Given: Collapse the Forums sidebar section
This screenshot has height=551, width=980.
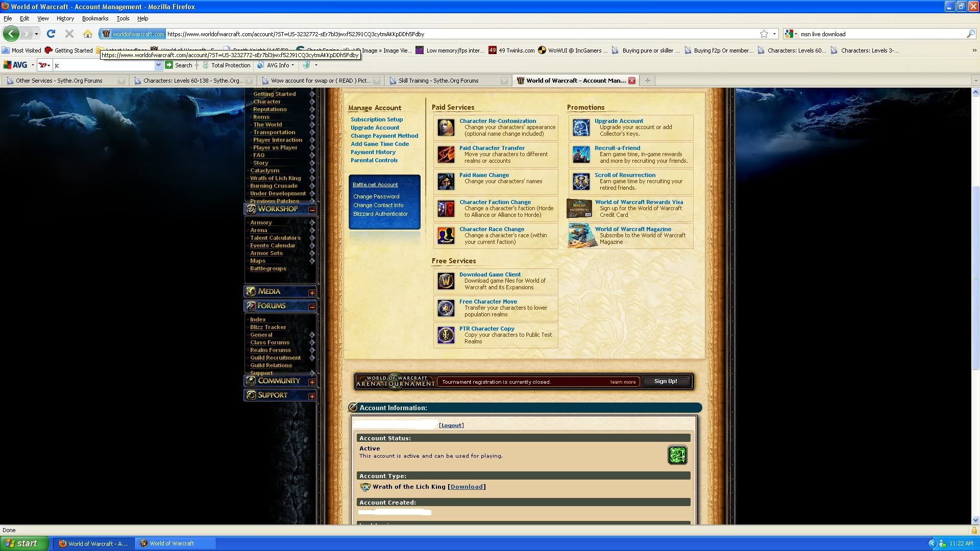Looking at the screenshot, I should 312,307.
